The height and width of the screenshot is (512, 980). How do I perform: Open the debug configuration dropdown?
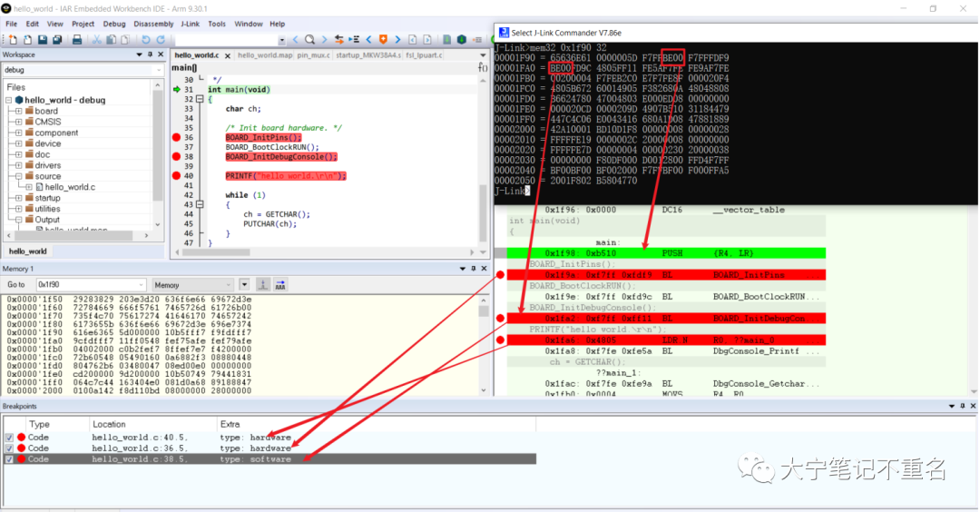(158, 70)
